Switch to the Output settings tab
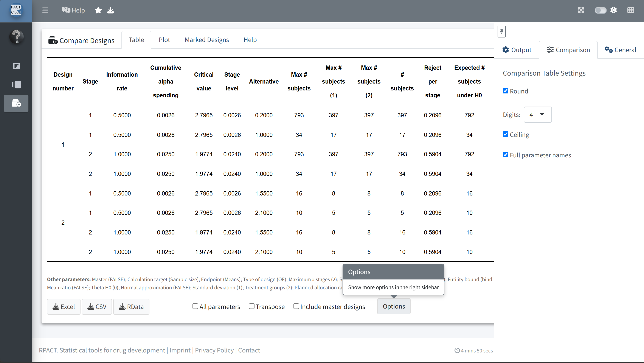644x363 pixels. pos(517,50)
